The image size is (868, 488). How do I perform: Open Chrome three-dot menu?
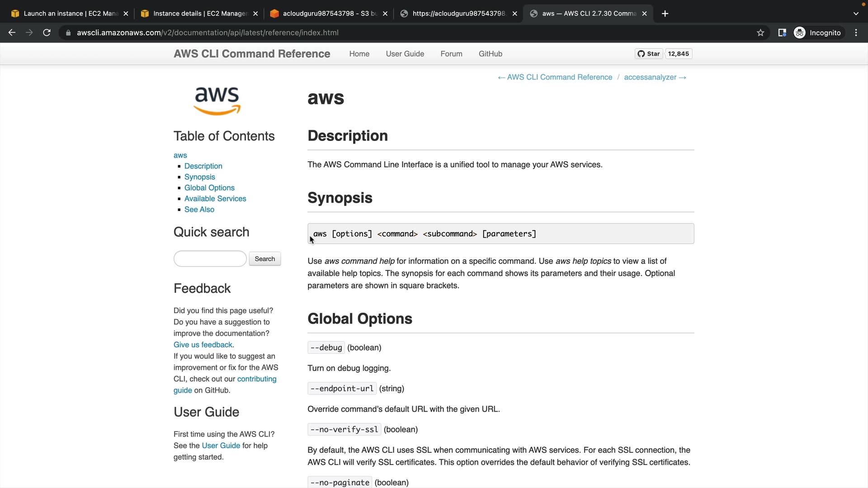pyautogui.click(x=856, y=33)
